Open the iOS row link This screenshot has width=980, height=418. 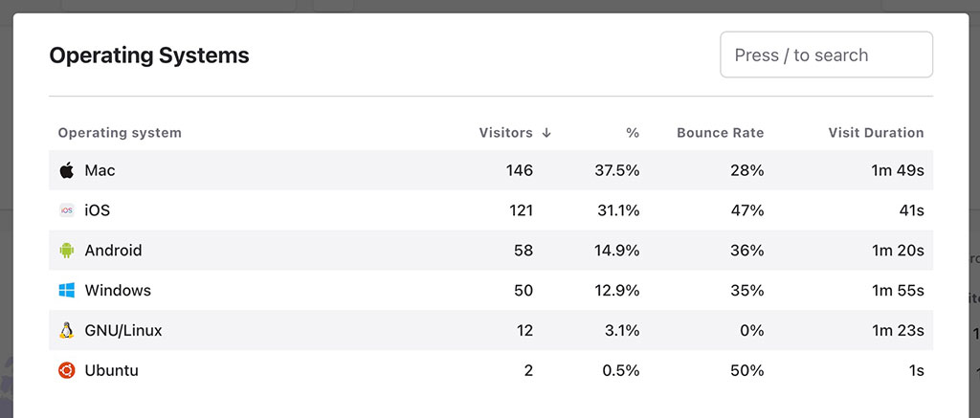tap(98, 210)
